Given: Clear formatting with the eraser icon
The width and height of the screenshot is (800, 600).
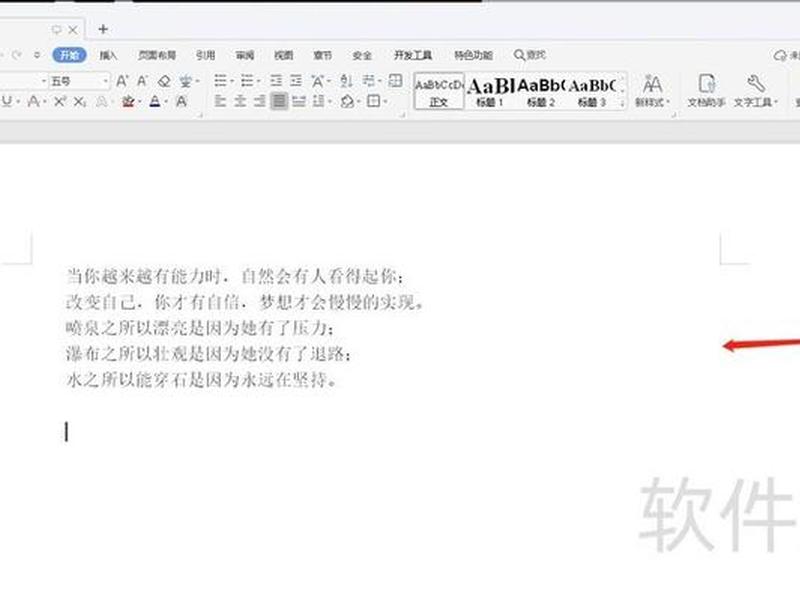Looking at the screenshot, I should [x=164, y=81].
